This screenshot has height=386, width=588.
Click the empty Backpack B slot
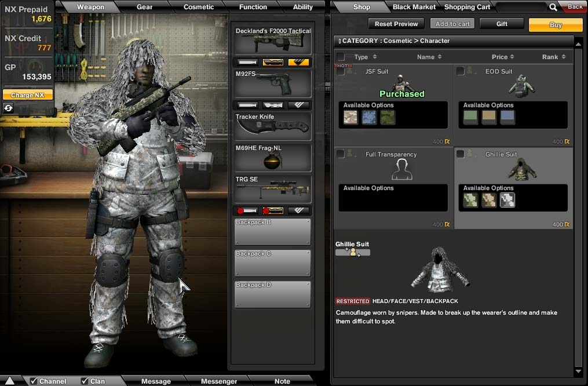(x=273, y=232)
